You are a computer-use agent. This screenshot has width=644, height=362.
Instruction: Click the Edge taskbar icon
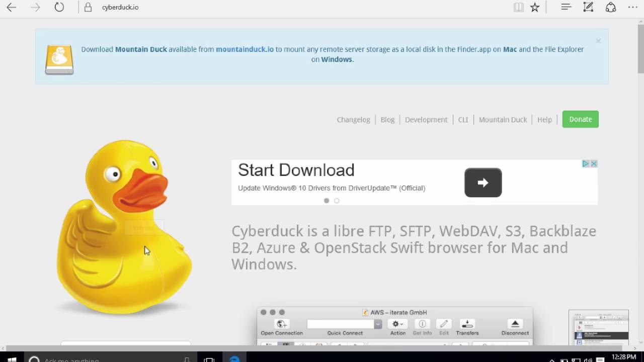point(234,359)
